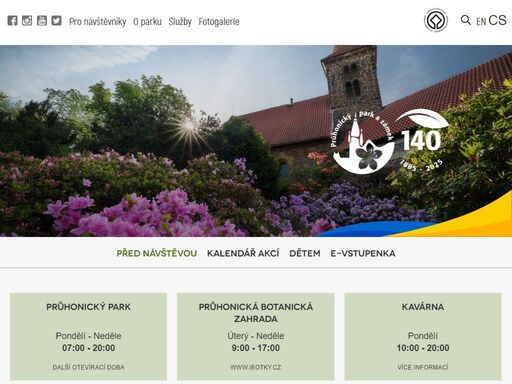Click the 140 anniversary park logo
The image size is (512, 384).
[x=391, y=142]
